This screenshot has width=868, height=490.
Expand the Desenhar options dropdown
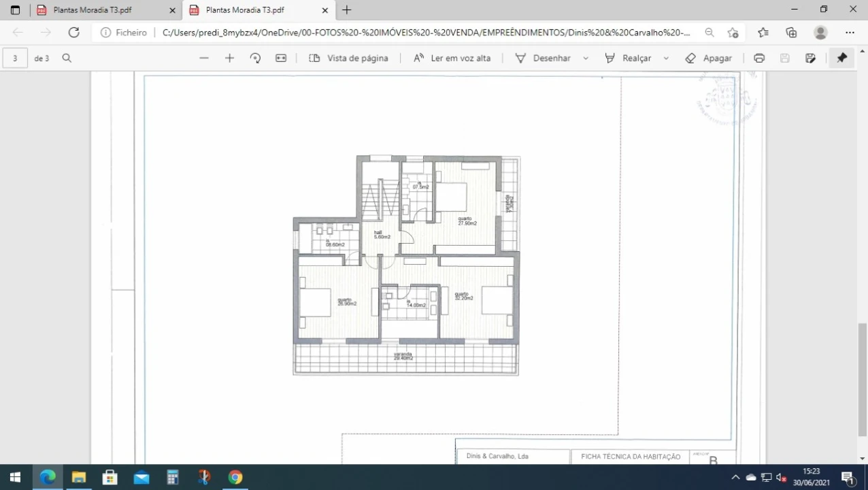point(586,59)
